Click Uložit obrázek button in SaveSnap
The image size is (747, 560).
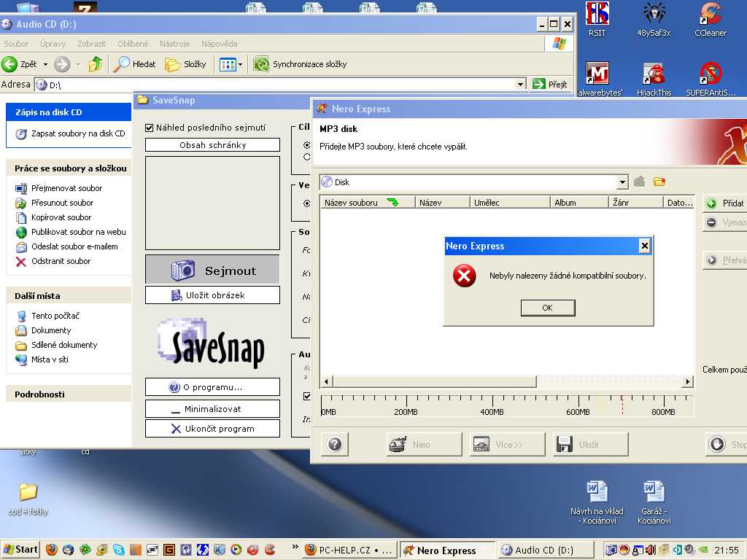(x=212, y=295)
